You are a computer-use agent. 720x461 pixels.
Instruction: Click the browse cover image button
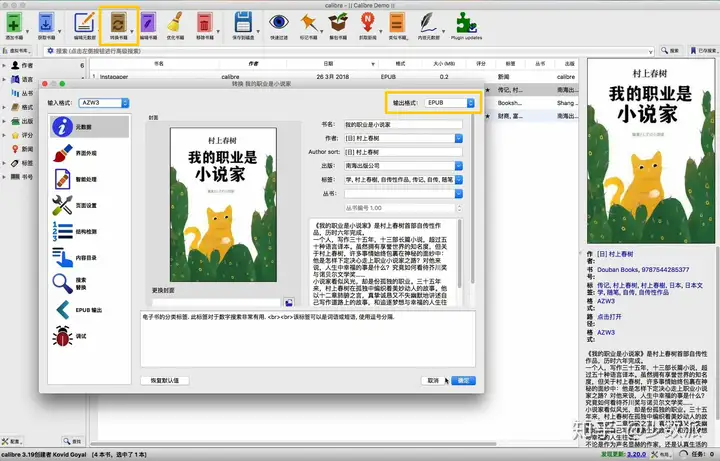pyautogui.click(x=289, y=303)
